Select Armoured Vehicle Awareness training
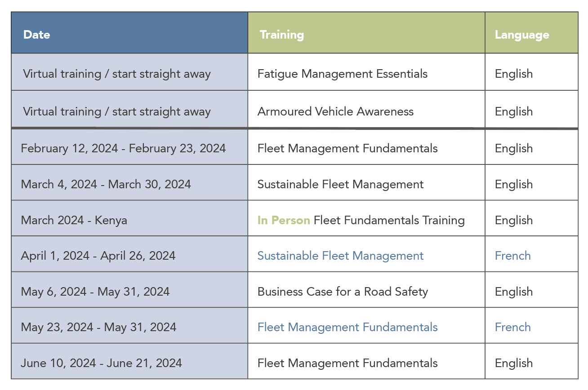The image size is (588, 390). (335, 111)
